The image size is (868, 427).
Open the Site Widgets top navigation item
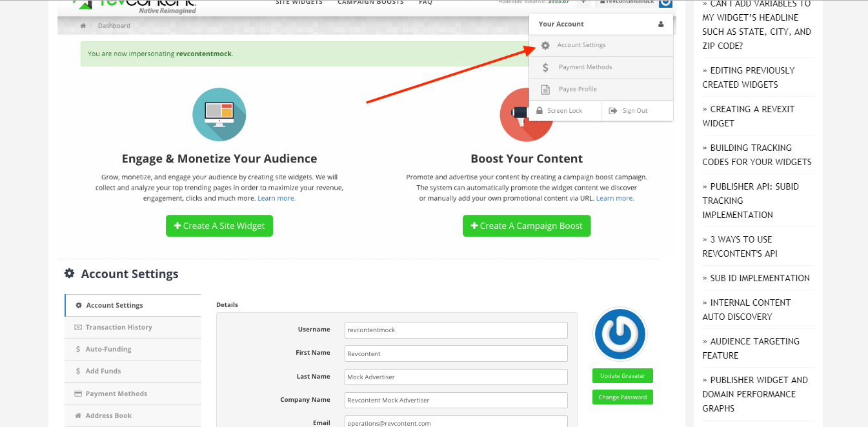tap(299, 3)
